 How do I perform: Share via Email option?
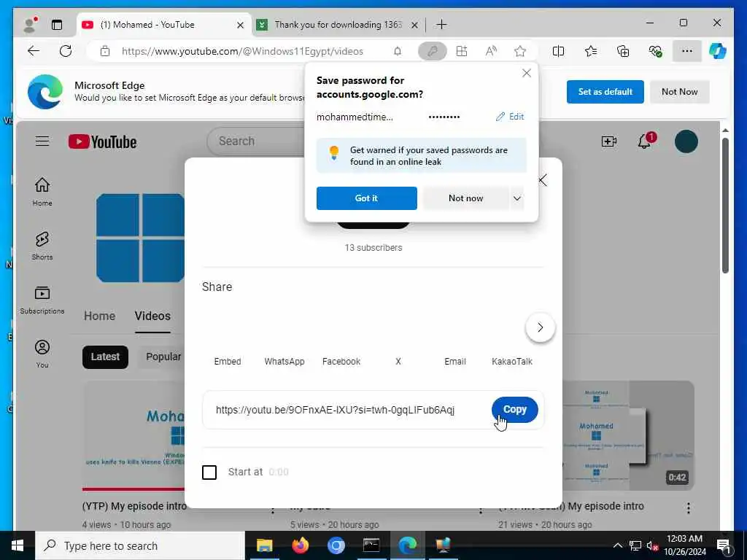click(455, 362)
